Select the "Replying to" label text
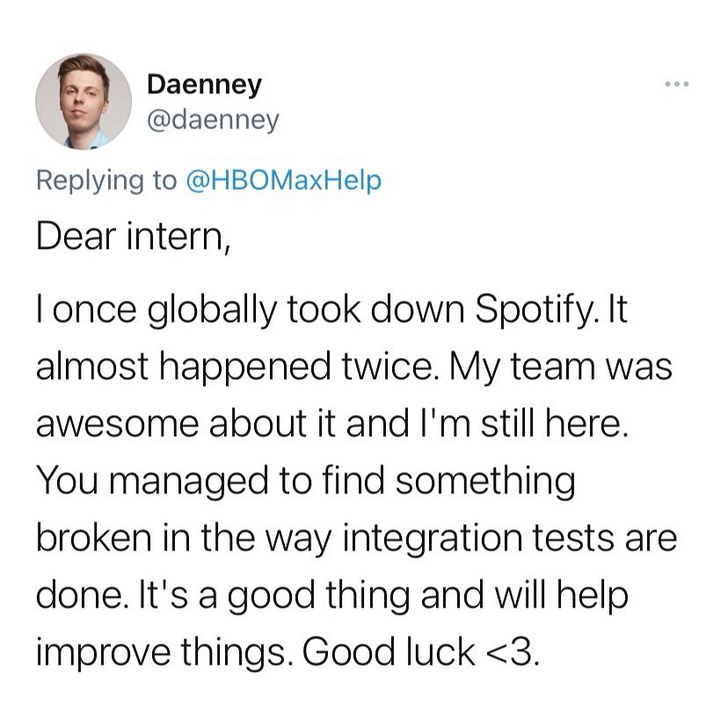This screenshot has height=728, width=728. point(106,180)
